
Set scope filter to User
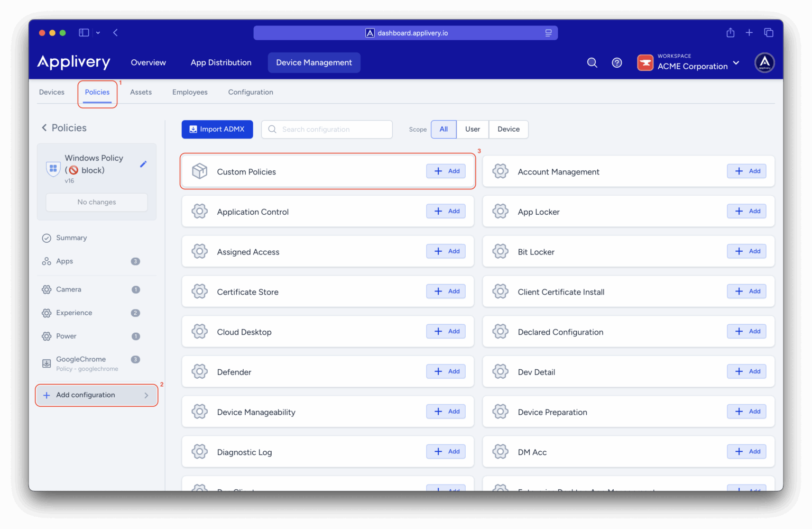pyautogui.click(x=472, y=129)
